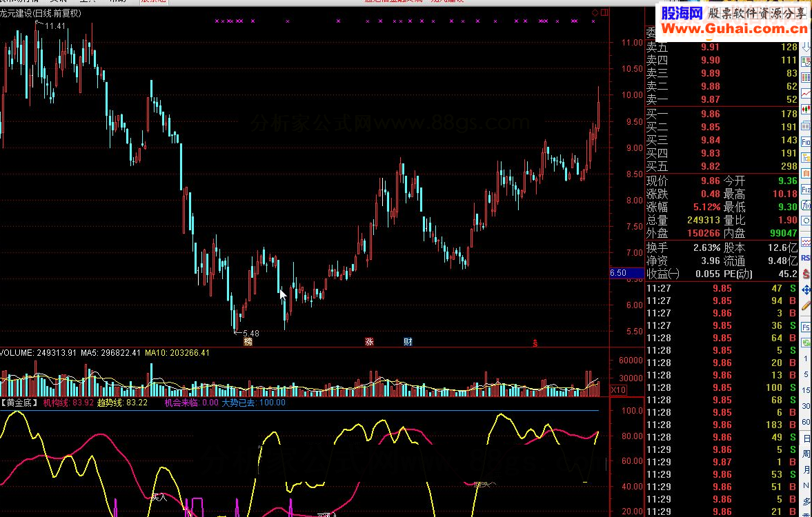
Task: Click the 卖五 price 9.91
Action: (711, 47)
